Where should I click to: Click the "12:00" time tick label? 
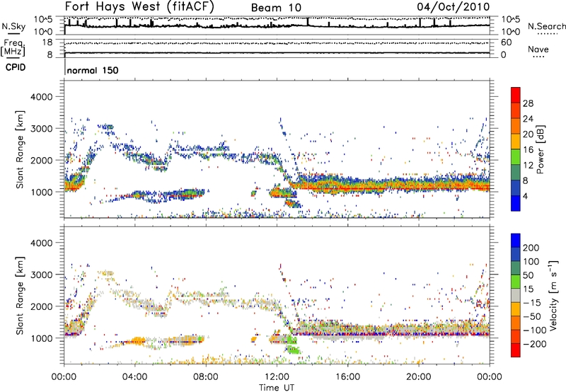(x=277, y=377)
